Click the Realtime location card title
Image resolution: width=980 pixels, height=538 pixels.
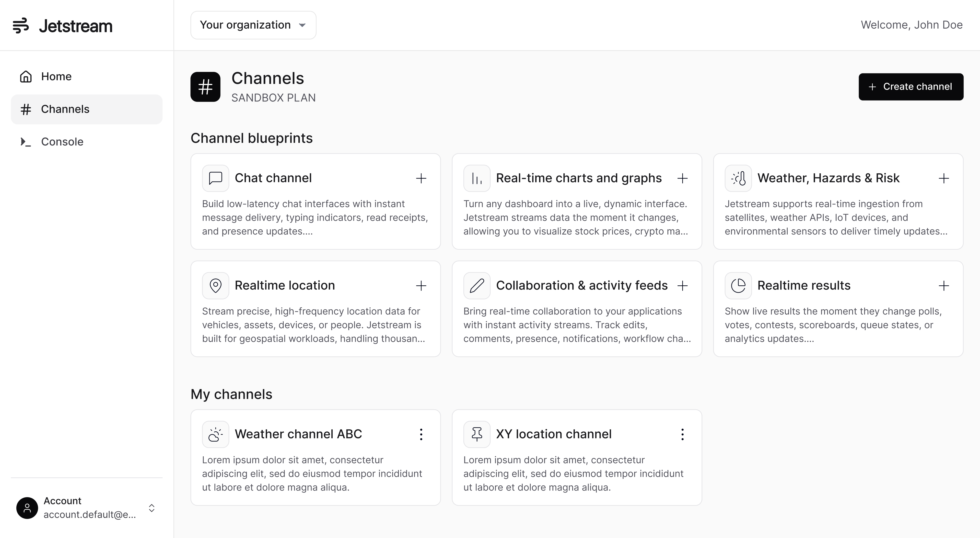point(285,285)
